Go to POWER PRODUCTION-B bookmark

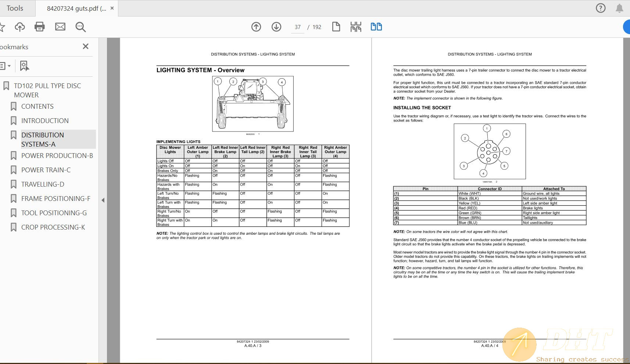pyautogui.click(x=57, y=156)
